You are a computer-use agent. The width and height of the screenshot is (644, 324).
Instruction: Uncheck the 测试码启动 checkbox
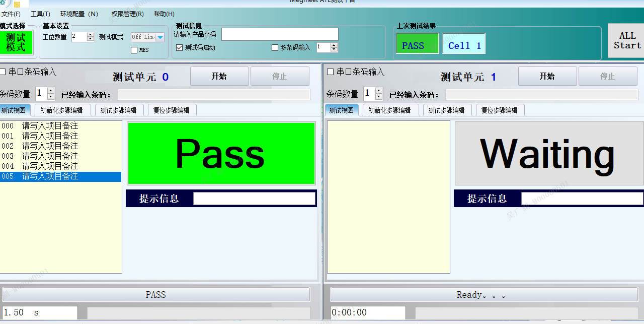click(x=180, y=47)
